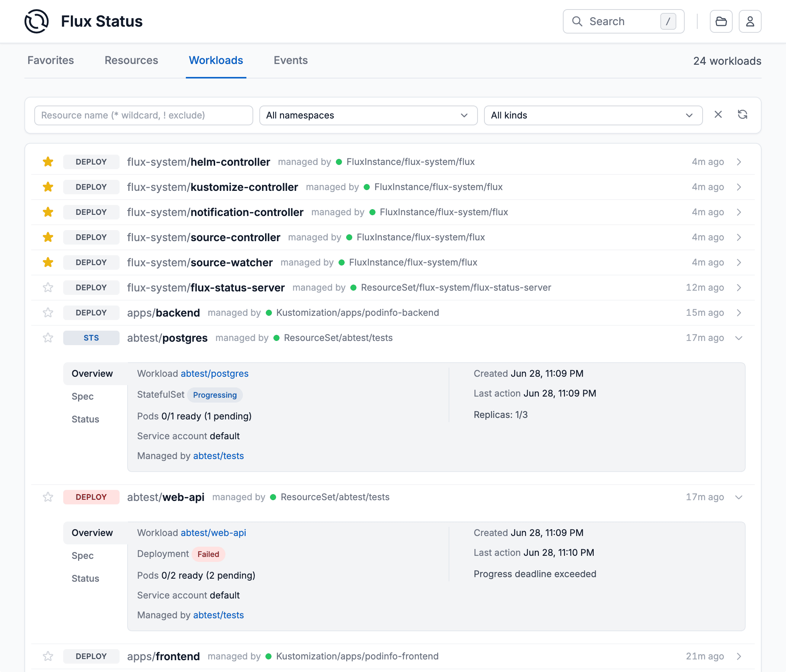Open the user profile icon
Image resolution: width=786 pixels, height=672 pixels.
(x=750, y=21)
